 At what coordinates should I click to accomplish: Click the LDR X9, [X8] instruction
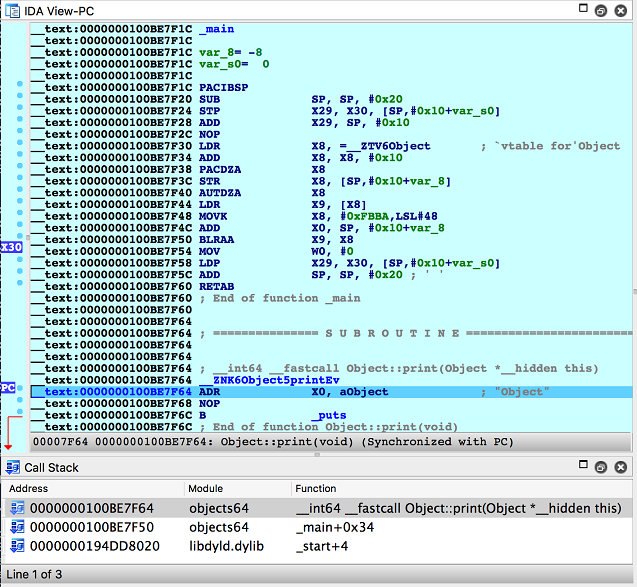point(283,205)
